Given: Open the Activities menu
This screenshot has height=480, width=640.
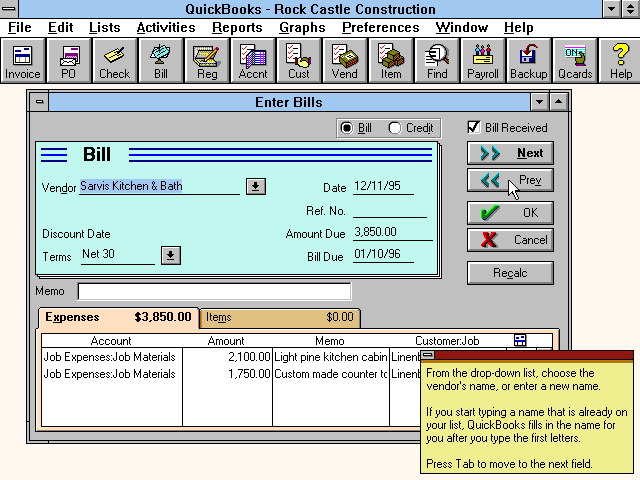Looking at the screenshot, I should click(166, 27).
